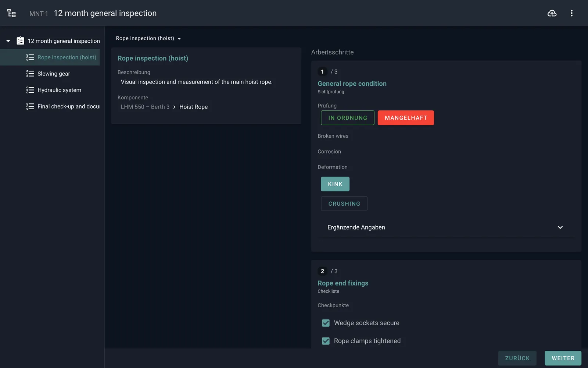Viewport: 588px width, 368px height.
Task: Select Hydraulic system in the sidebar
Action: 59,90
